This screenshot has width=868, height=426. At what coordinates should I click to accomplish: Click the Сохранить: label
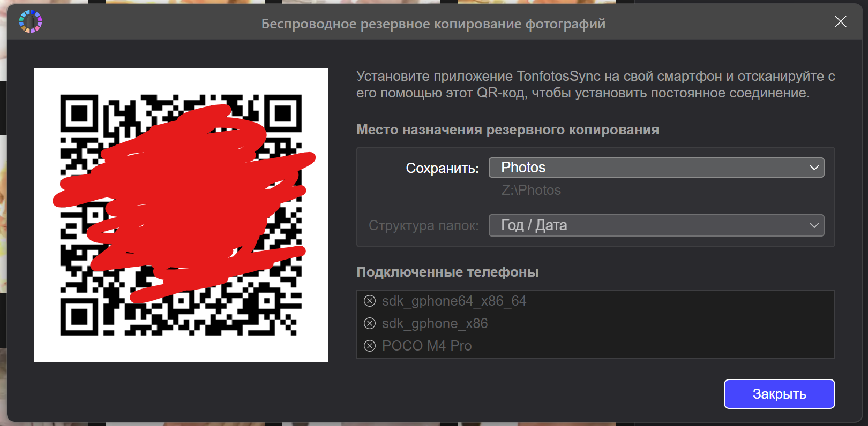442,168
